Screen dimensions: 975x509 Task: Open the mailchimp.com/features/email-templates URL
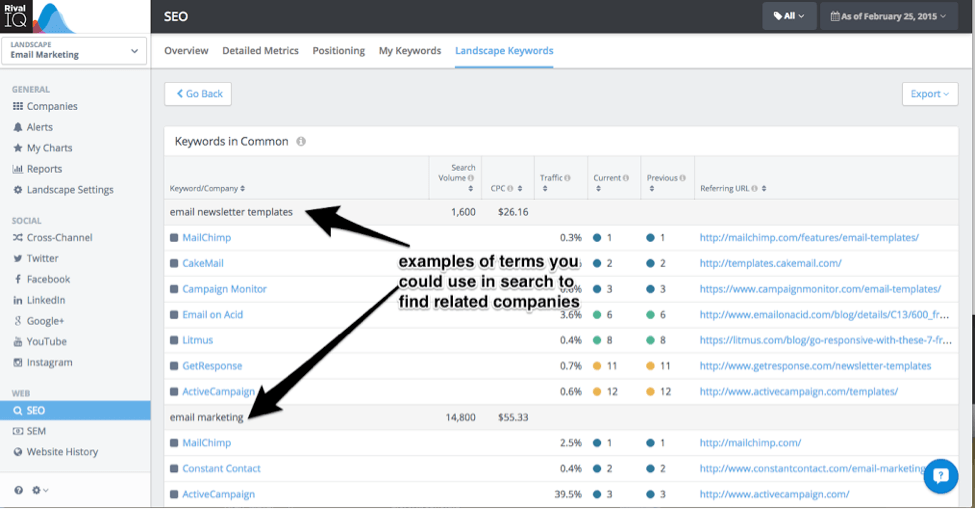point(809,237)
